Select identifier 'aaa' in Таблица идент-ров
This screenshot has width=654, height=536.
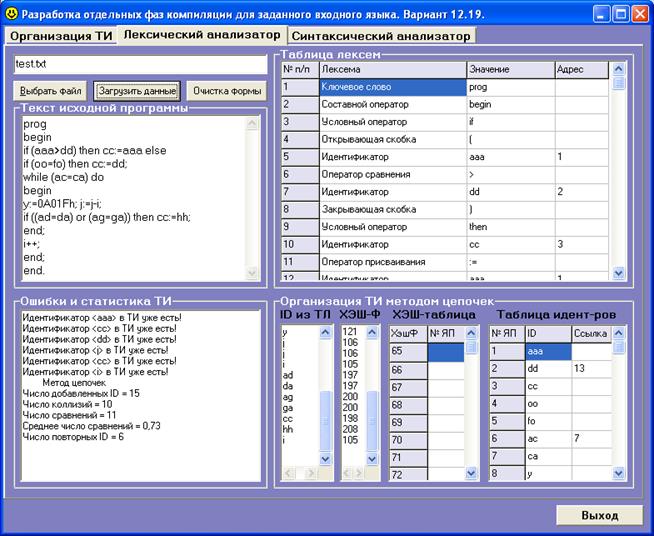pyautogui.click(x=548, y=352)
